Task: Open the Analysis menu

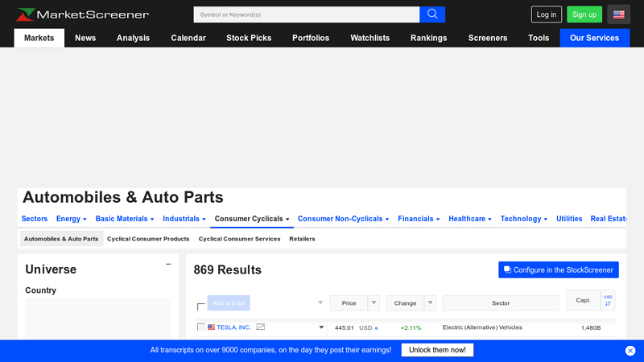Action: click(133, 38)
